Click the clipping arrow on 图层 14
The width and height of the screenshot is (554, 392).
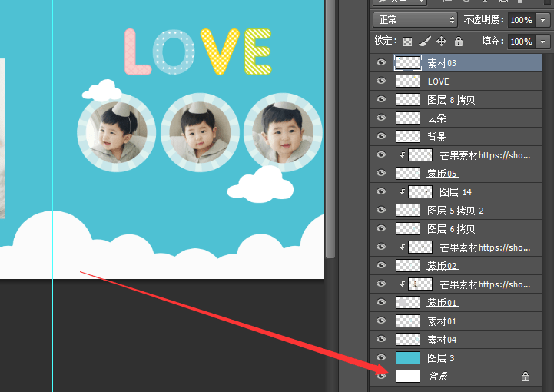coord(402,192)
